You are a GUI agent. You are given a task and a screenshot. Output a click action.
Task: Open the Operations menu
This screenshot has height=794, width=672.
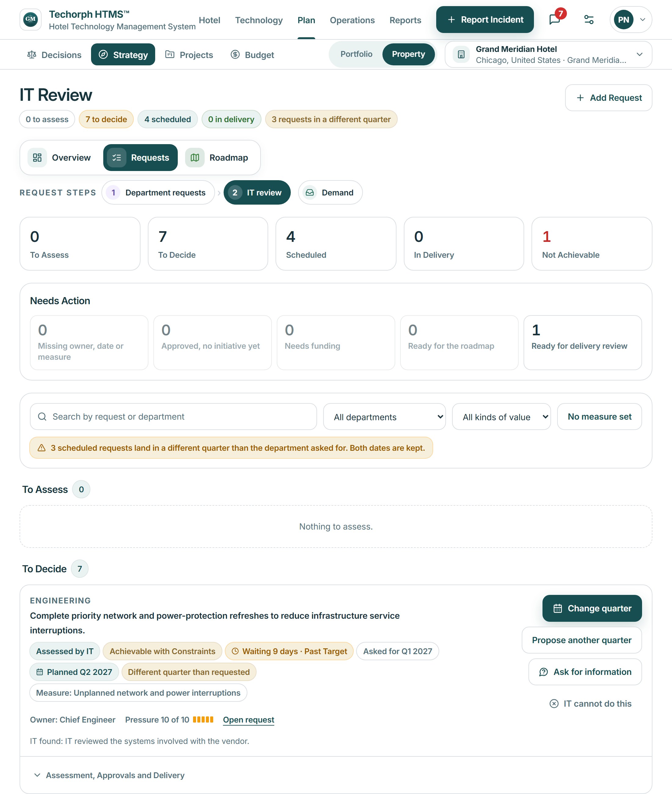pos(352,20)
